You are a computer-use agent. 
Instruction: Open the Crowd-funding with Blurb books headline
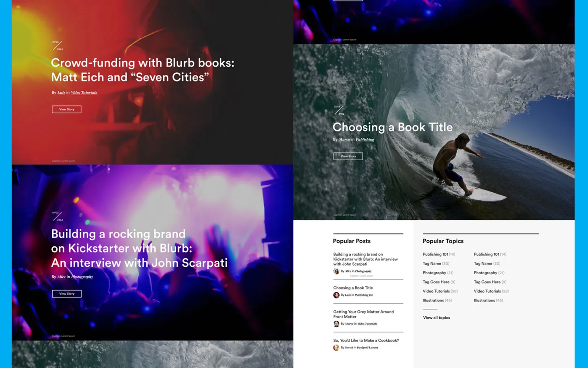143,70
